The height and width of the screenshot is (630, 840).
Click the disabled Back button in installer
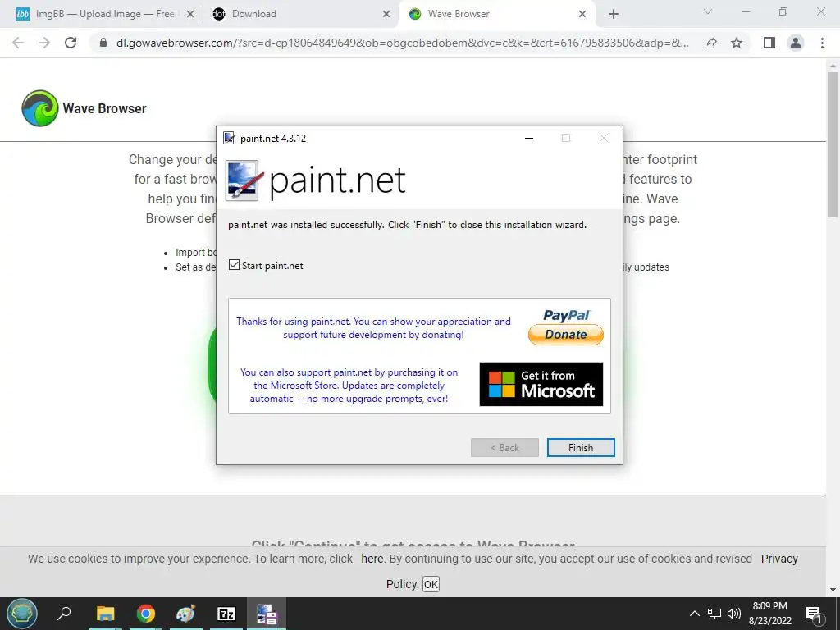[504, 447]
